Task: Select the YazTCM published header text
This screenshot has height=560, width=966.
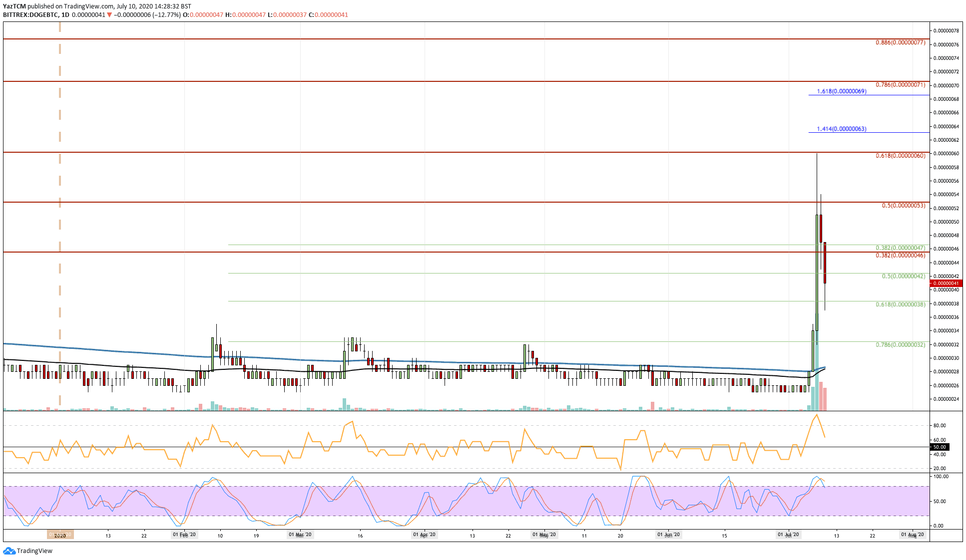Action: pyautogui.click(x=97, y=6)
